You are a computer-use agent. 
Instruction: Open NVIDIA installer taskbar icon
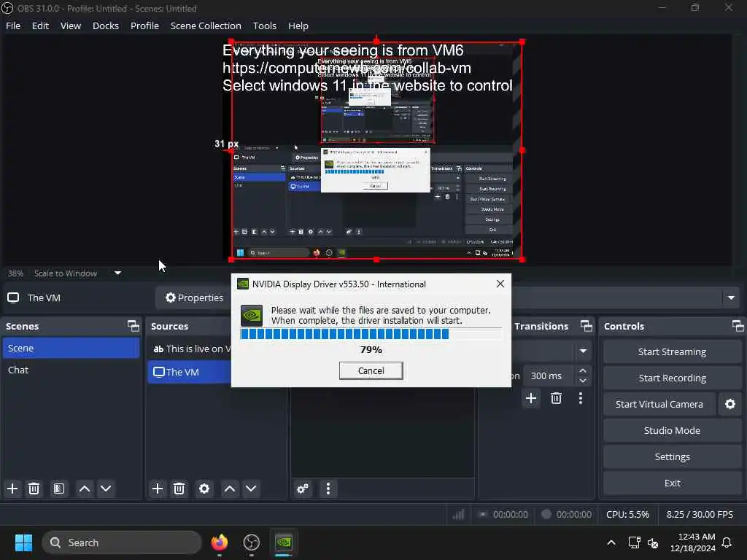tap(284, 542)
